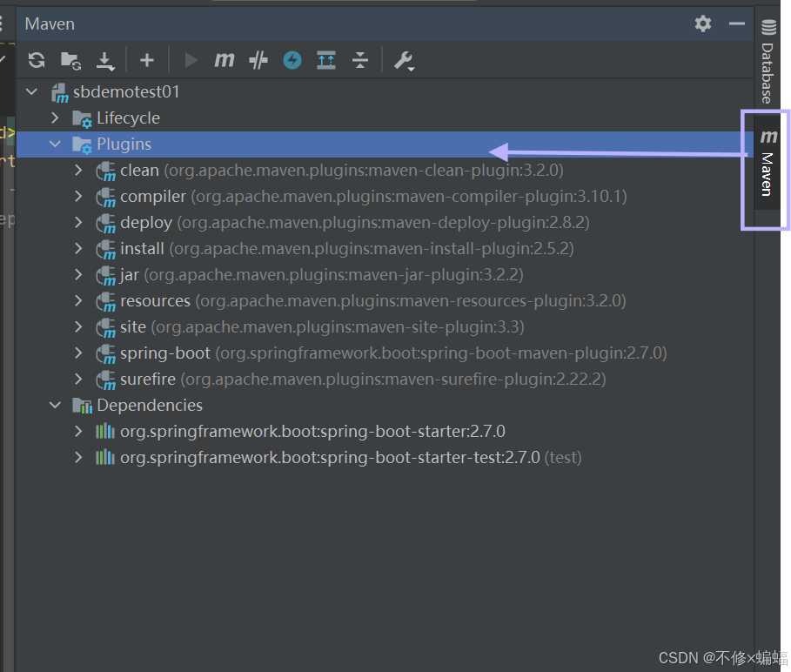This screenshot has height=672, width=791.
Task: Click the resources plugin icon
Action: [x=106, y=302]
